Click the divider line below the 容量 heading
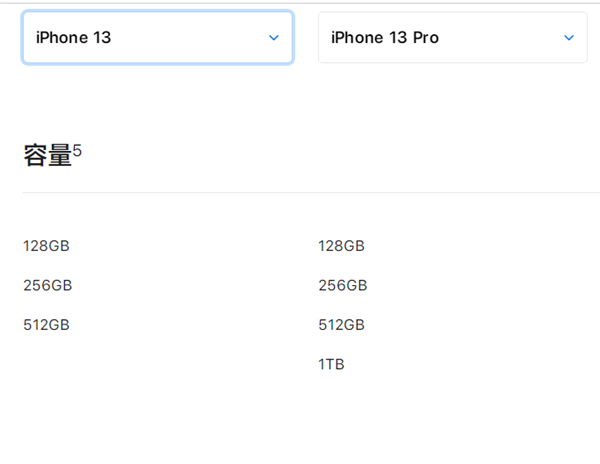Screen dimensions: 600x464 (x=300, y=192)
